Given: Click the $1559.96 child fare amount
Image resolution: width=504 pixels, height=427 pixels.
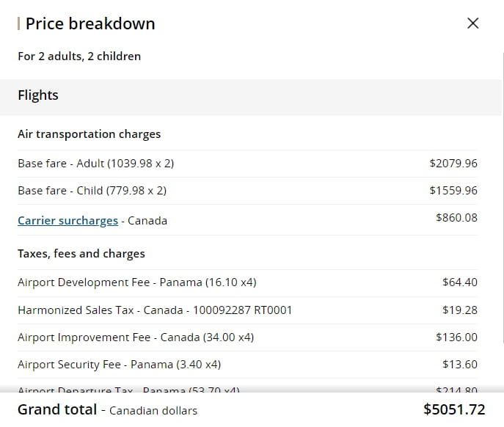Looking at the screenshot, I should [453, 191].
